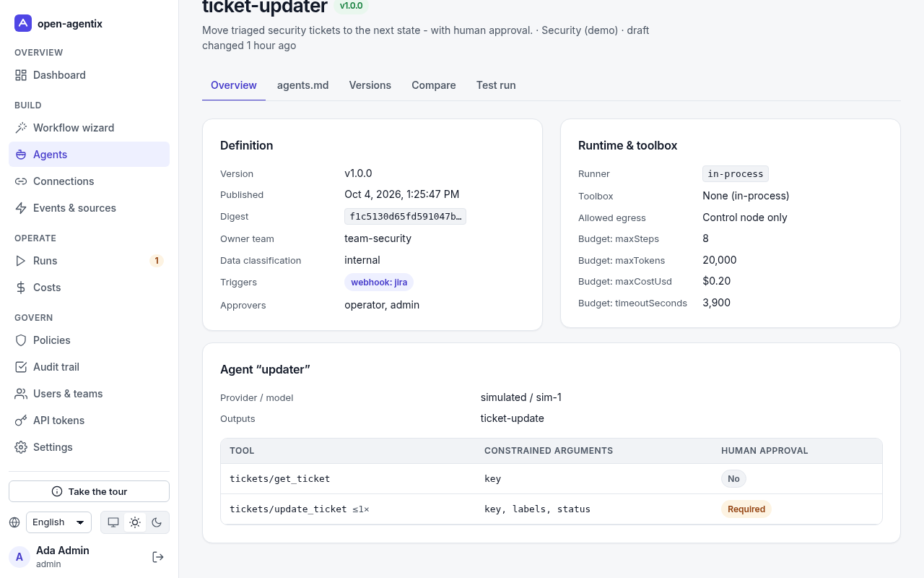This screenshot has height=578, width=924.
Task: Click the CONSTRAINED ARGUMENTS column header
Action: click(549, 451)
